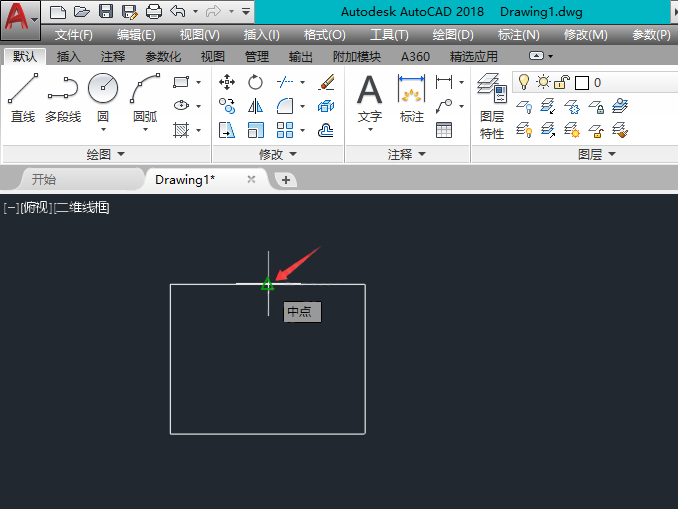Switch to the 开始 file tab
The height and width of the screenshot is (509, 678).
click(44, 179)
